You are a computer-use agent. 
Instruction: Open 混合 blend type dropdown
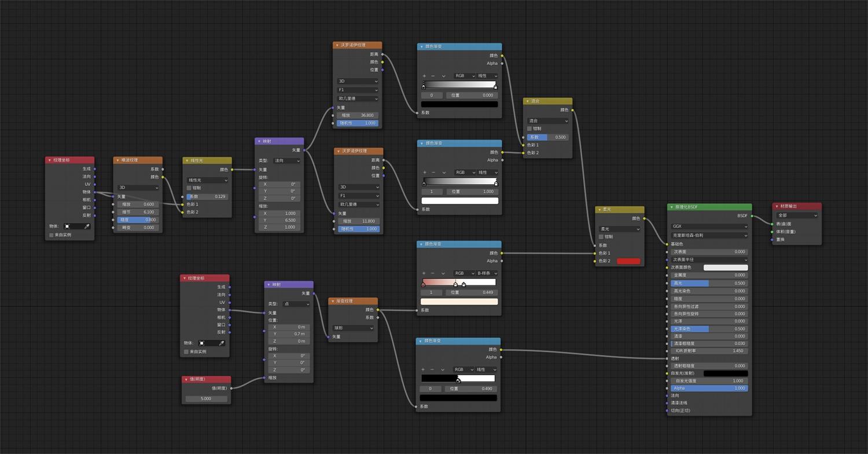click(x=548, y=121)
